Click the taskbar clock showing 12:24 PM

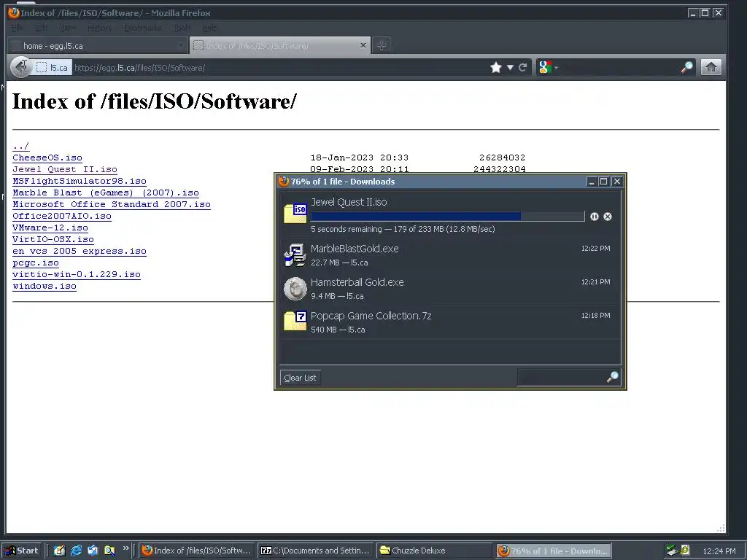click(x=719, y=551)
